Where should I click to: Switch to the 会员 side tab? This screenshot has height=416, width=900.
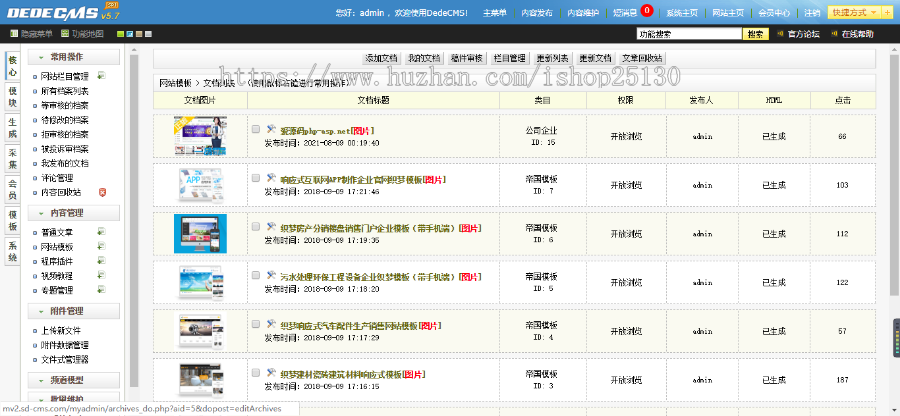pyautogui.click(x=13, y=190)
